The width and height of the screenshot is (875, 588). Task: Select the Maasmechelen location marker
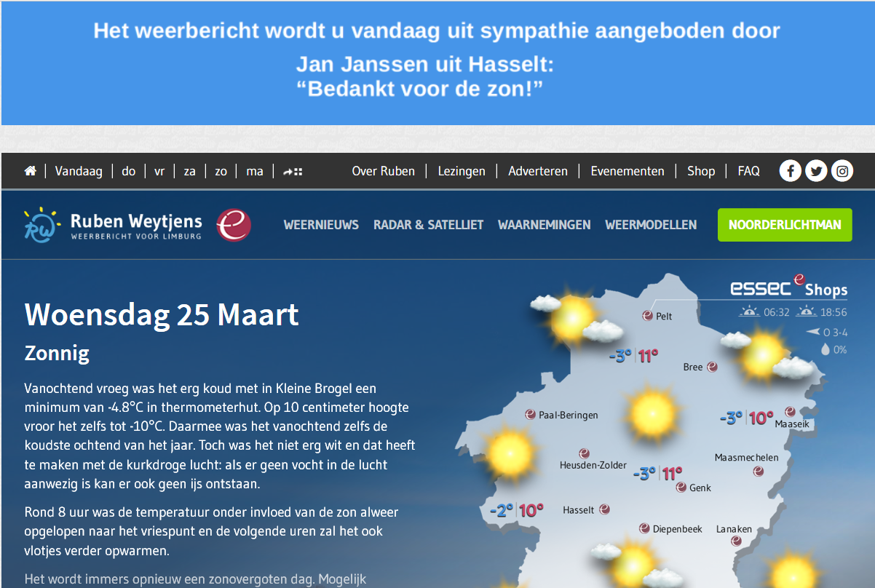click(758, 471)
